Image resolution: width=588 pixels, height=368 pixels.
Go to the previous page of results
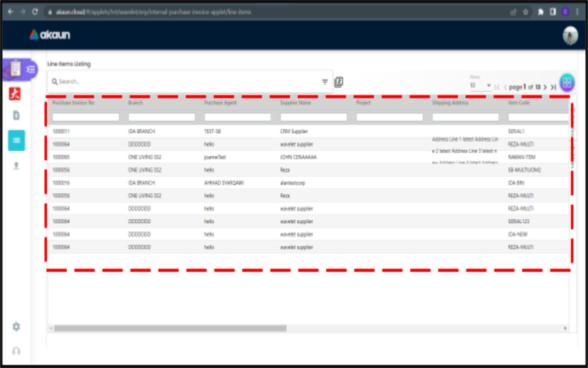[505, 87]
